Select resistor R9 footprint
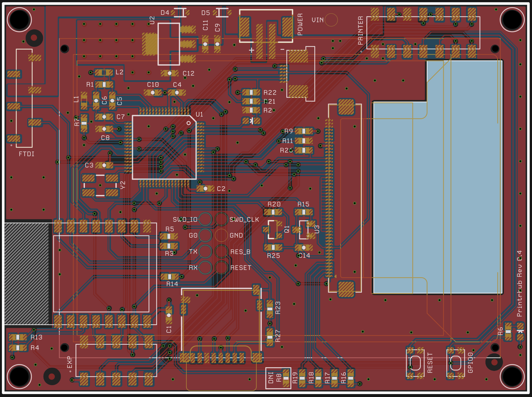532x397 pixels. coord(304,131)
